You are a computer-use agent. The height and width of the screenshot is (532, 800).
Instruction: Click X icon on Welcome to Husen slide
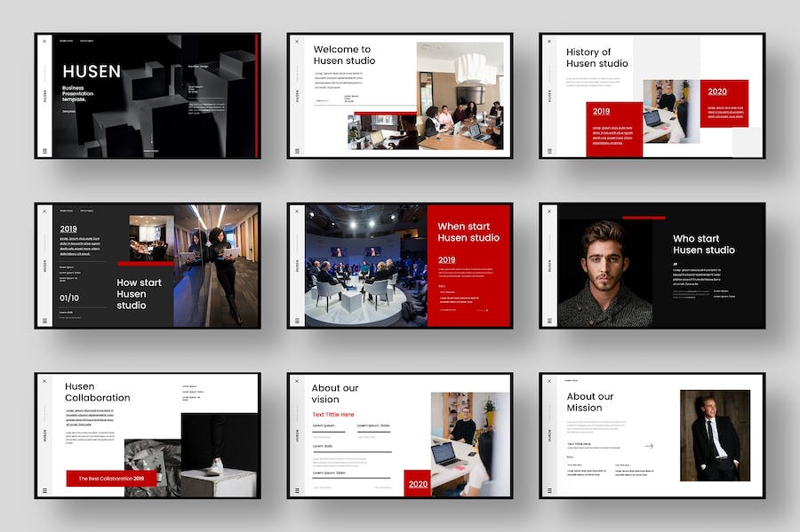point(297,41)
